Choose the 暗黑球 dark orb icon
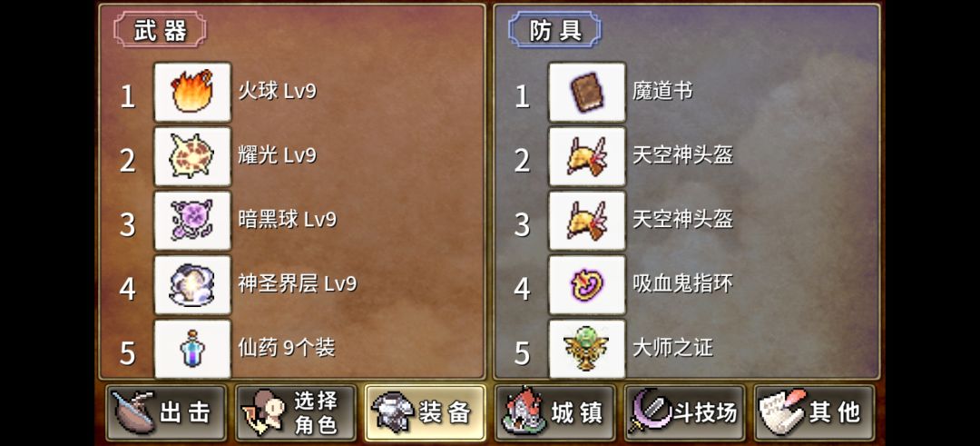The width and height of the screenshot is (980, 446). coord(192,220)
